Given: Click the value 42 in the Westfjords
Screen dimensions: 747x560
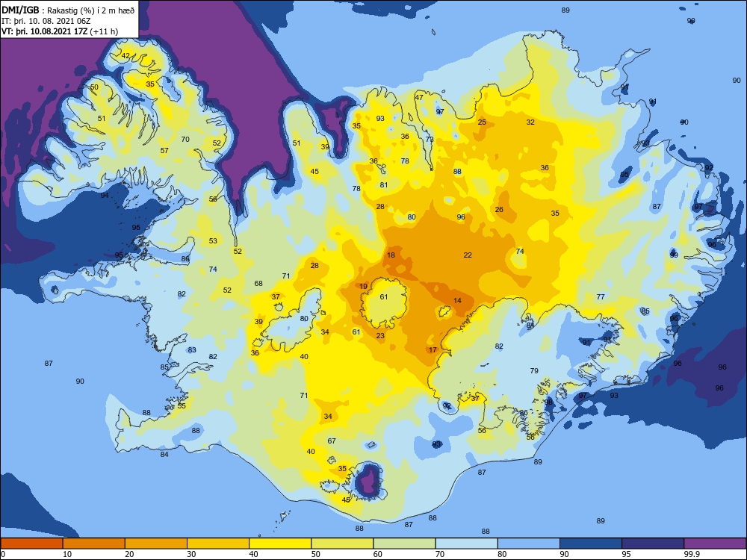Looking at the screenshot, I should pyautogui.click(x=125, y=56).
